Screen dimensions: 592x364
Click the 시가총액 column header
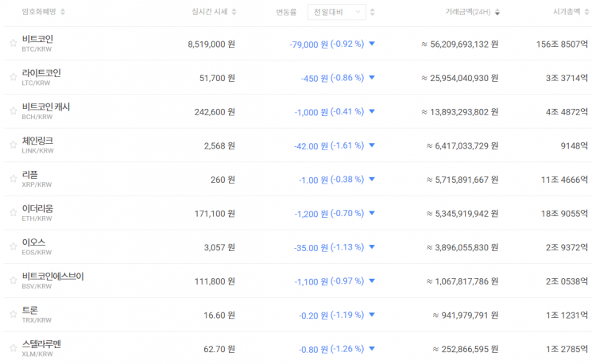(567, 12)
